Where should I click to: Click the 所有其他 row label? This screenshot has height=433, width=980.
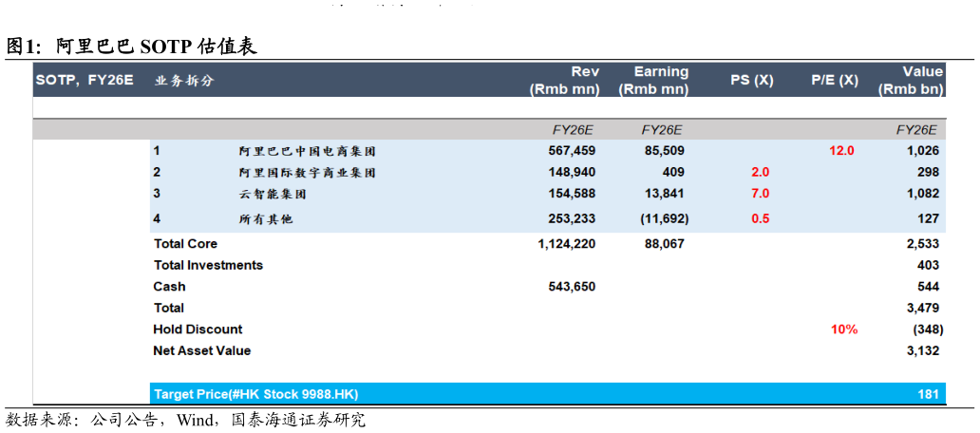coord(265,218)
